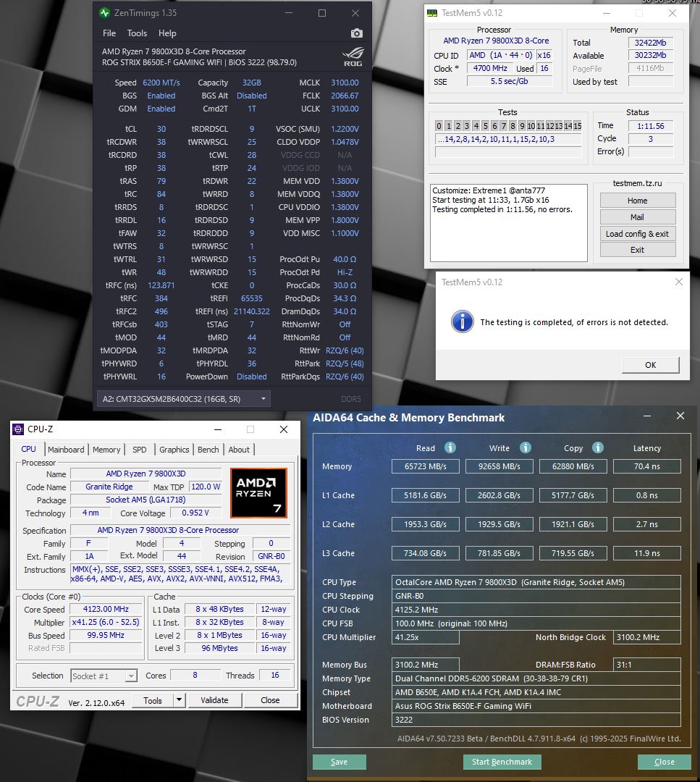This screenshot has width=700, height=782.
Task: Click the AIDA64 Write info icon
Action: click(x=525, y=447)
